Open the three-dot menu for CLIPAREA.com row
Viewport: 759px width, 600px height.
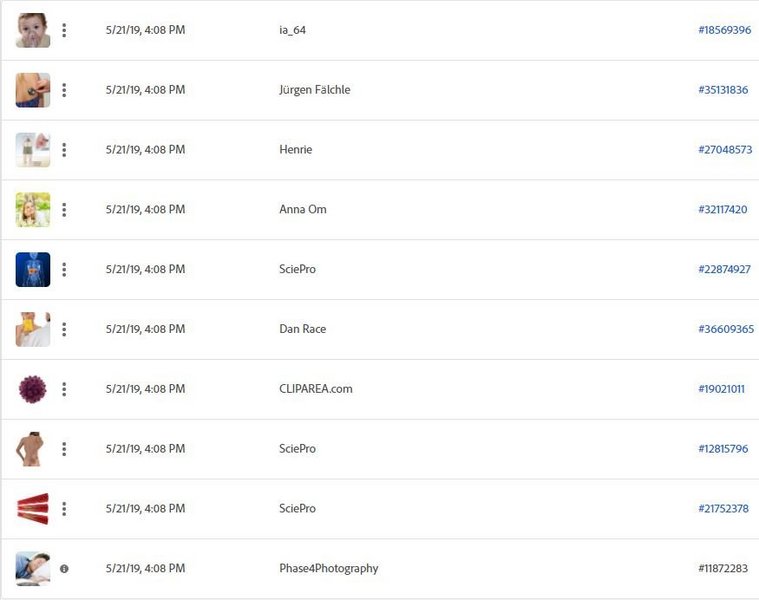[x=64, y=389]
